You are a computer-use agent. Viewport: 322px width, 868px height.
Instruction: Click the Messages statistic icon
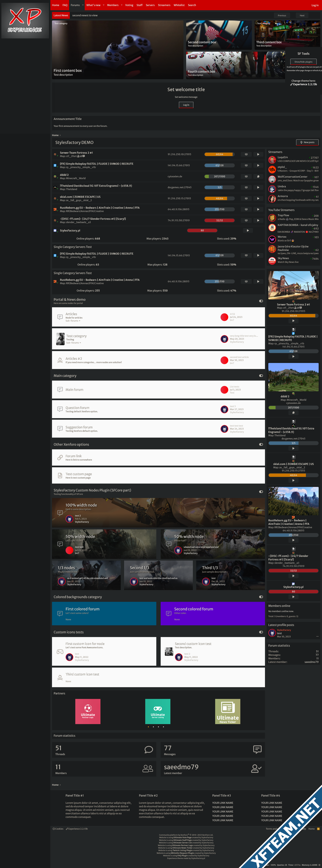[257, 749]
